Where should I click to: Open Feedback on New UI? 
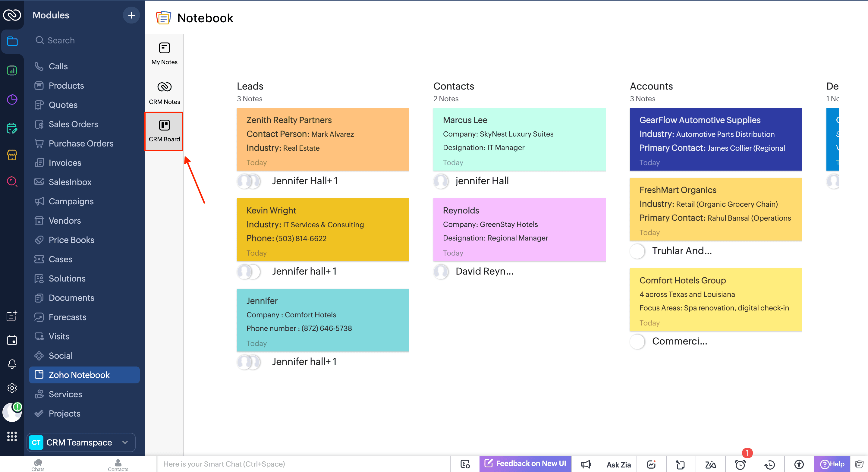point(525,464)
